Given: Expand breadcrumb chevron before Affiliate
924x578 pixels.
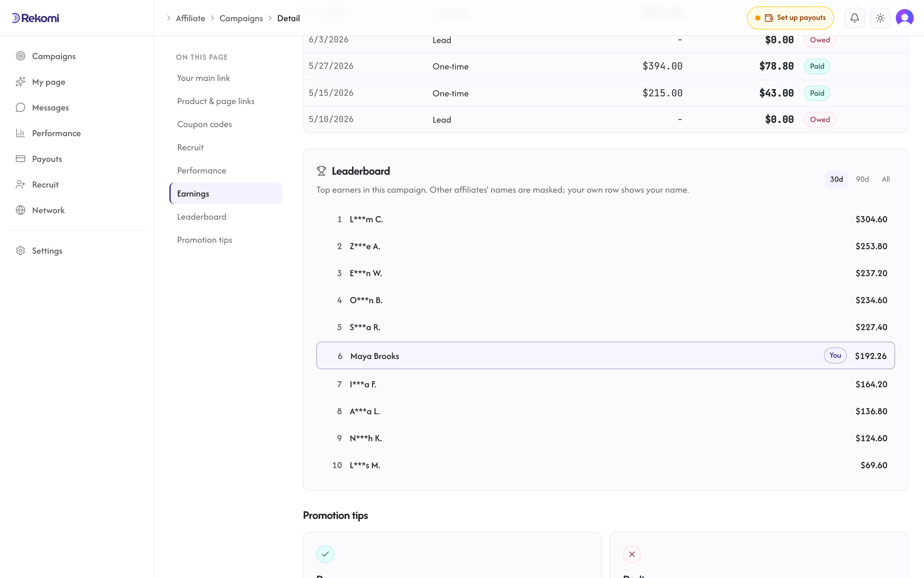Looking at the screenshot, I should pyautogui.click(x=168, y=18).
